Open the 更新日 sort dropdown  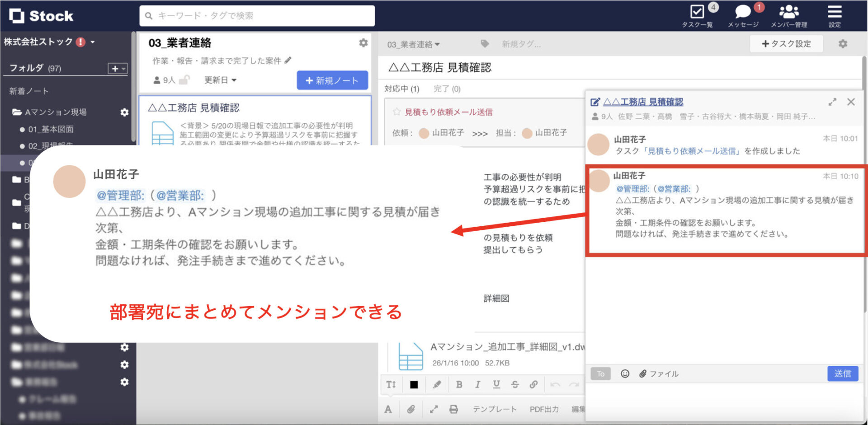click(x=219, y=80)
